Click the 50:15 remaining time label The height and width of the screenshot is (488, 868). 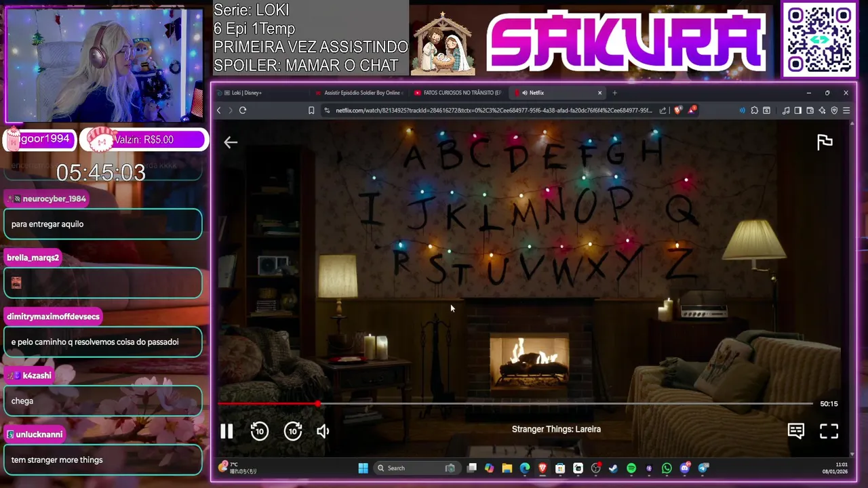(x=829, y=404)
